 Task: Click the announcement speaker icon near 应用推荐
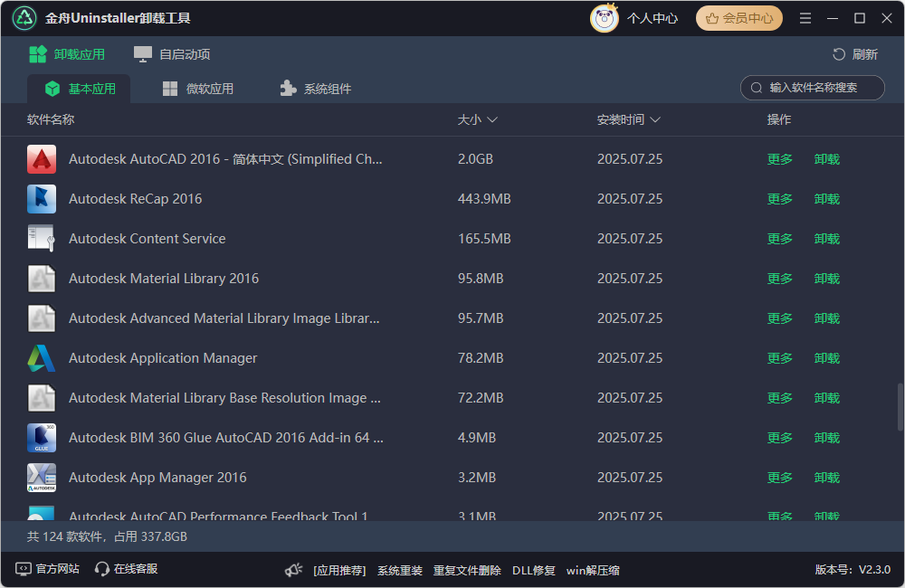point(292,570)
